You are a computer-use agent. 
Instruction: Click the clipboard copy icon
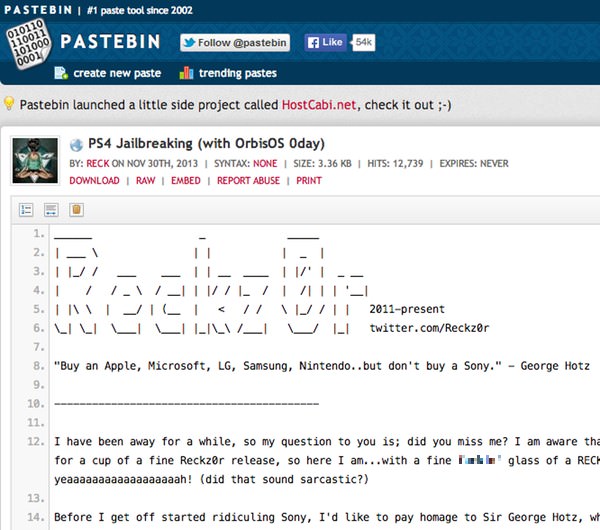[x=76, y=209]
